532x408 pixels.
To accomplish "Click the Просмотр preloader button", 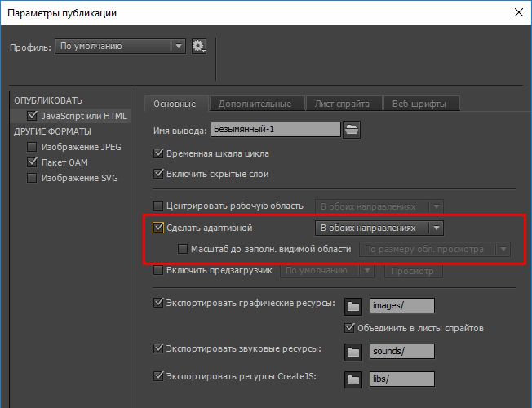I will pyautogui.click(x=413, y=271).
